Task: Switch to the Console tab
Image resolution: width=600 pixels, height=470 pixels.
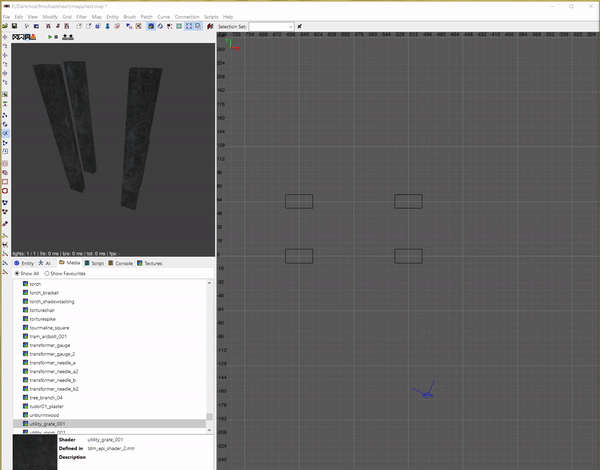Action: pyautogui.click(x=122, y=263)
